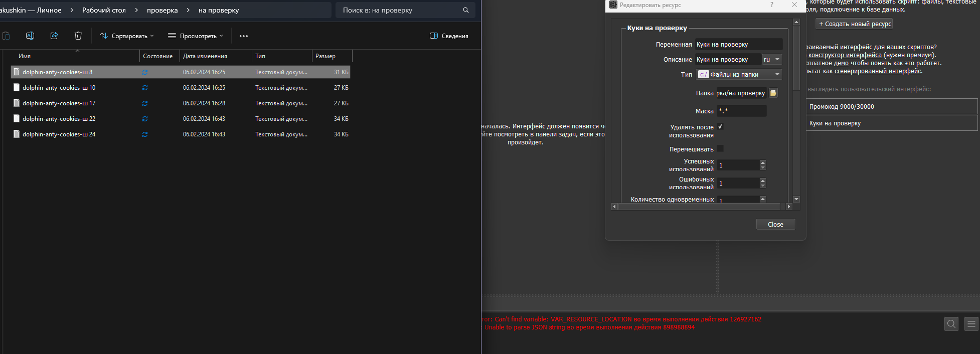This screenshot has height=354, width=980.
Task: Enable the 'Перемешивать' checkbox
Action: tap(720, 149)
